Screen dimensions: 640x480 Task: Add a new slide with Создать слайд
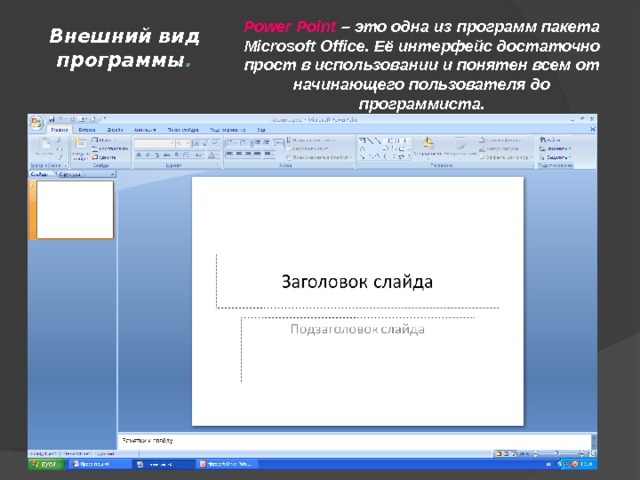[80, 148]
